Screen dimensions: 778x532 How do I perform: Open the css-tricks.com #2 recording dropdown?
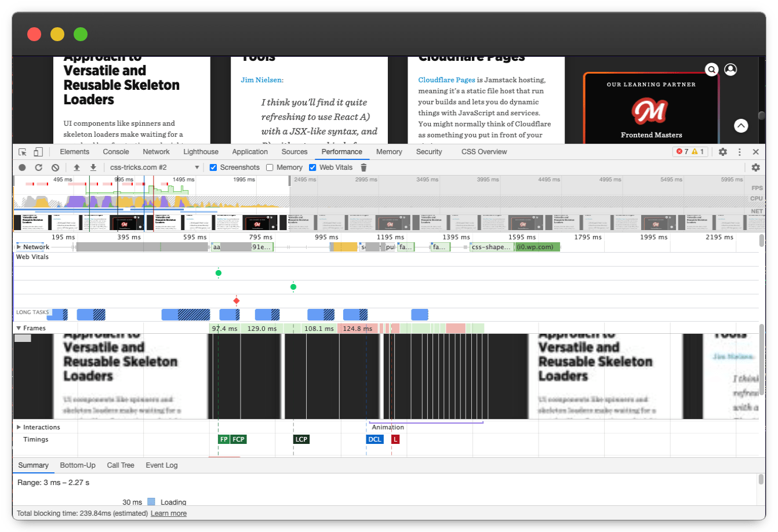pos(154,167)
